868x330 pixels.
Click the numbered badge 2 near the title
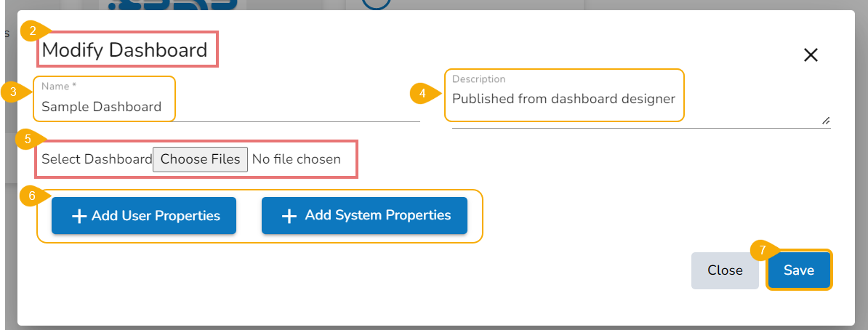point(30,31)
